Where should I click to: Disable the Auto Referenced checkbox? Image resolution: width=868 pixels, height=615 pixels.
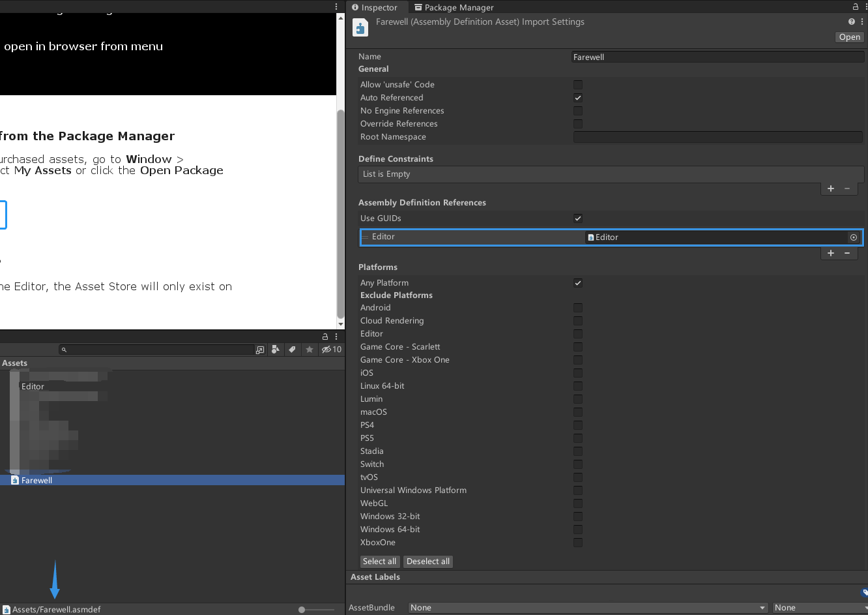point(578,98)
